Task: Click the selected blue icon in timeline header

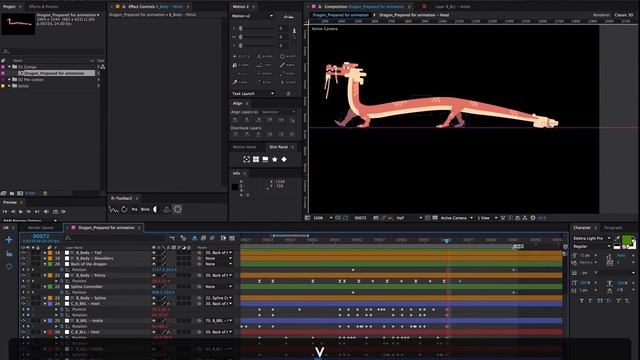Action: click(x=195, y=238)
